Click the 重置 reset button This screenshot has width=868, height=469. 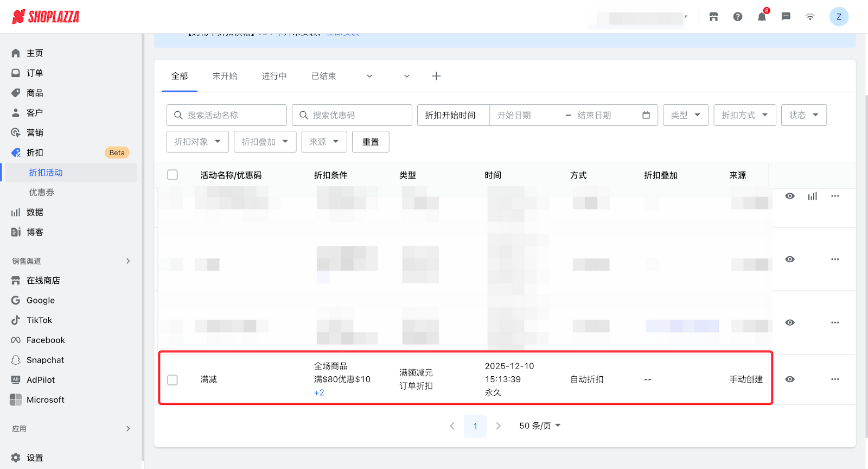371,142
